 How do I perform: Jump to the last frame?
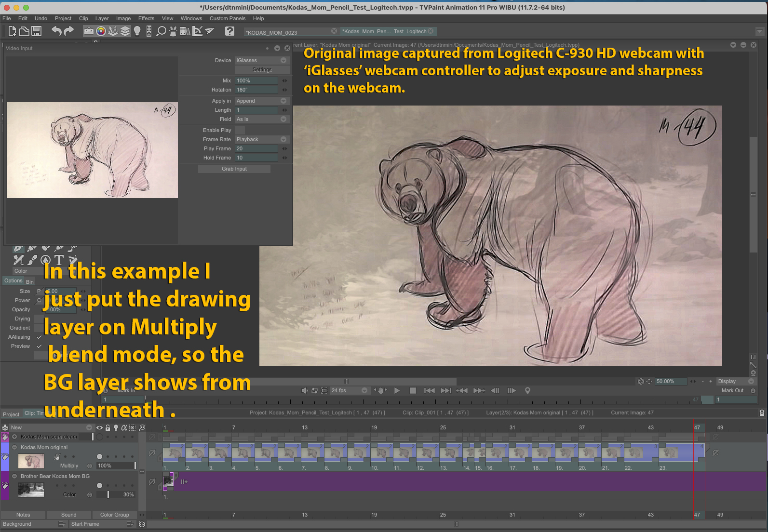[x=446, y=390]
